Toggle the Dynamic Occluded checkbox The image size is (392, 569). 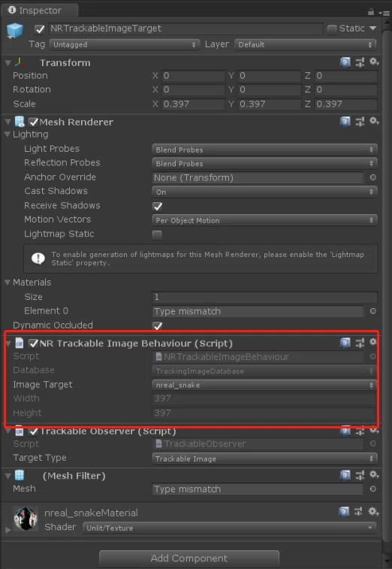(157, 325)
